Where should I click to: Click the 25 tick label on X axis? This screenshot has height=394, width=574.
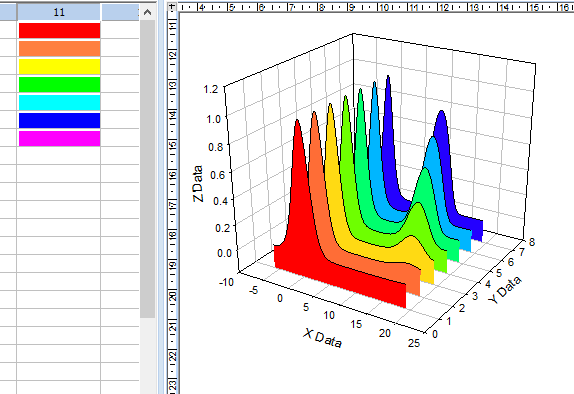(414, 343)
